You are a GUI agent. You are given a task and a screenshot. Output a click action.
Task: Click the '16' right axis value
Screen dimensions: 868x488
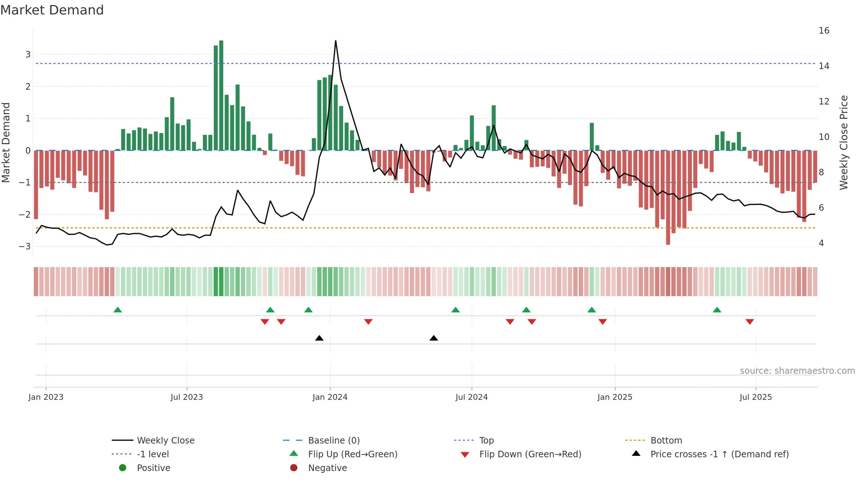coord(824,31)
